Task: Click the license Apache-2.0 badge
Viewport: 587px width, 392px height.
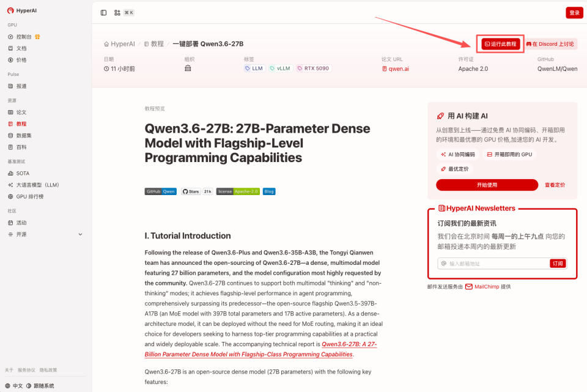Action: (x=238, y=191)
